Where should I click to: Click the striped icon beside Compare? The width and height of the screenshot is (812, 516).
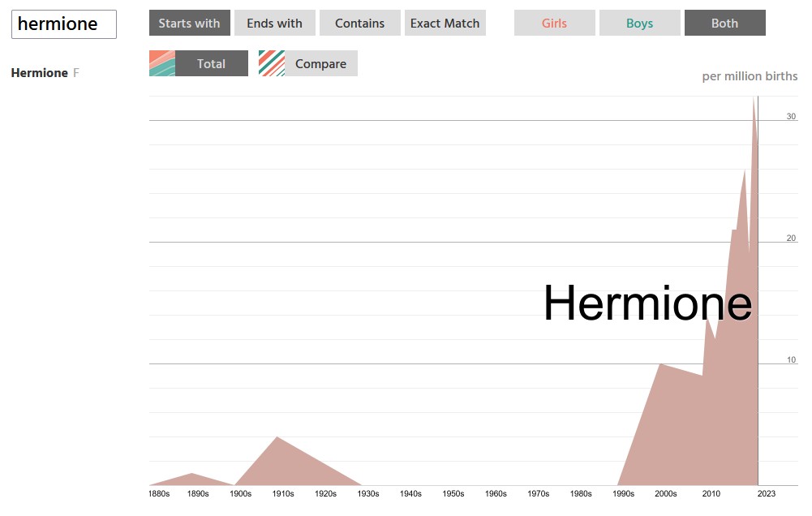[x=272, y=63]
